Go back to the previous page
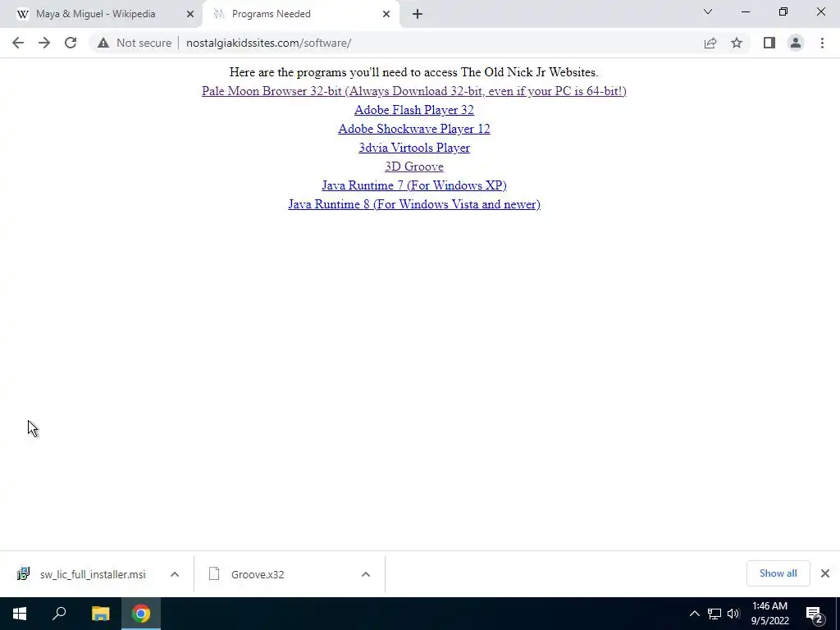The image size is (840, 630). tap(18, 43)
